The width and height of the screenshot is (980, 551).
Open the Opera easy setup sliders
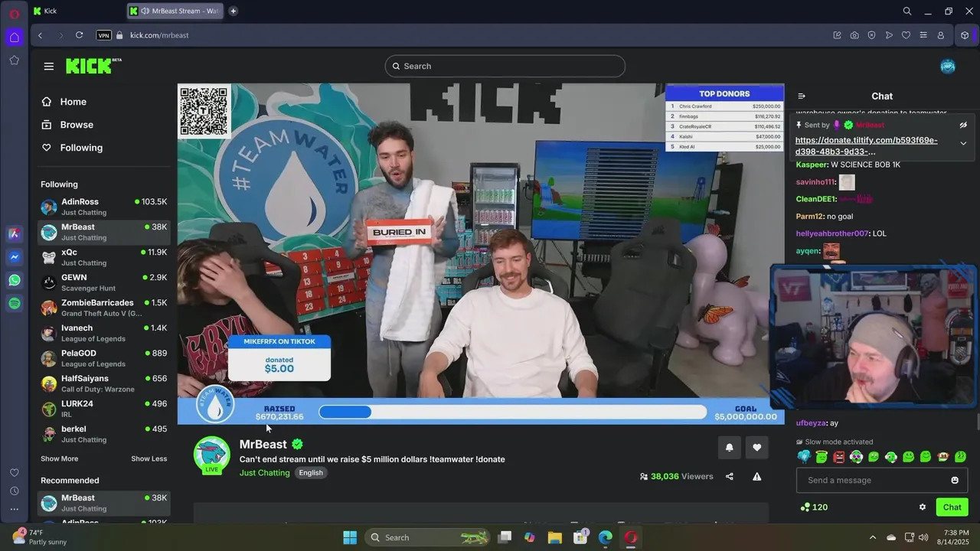tap(923, 35)
